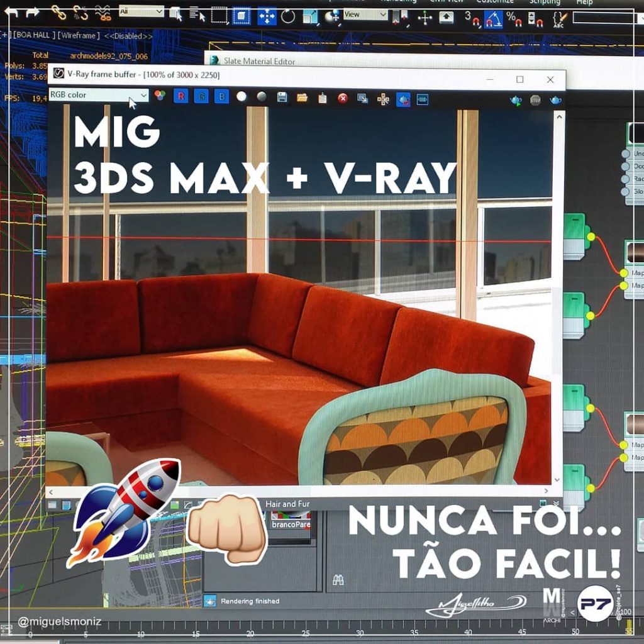Open the Help menu
Screen dimensions: 644x644
point(584,3)
